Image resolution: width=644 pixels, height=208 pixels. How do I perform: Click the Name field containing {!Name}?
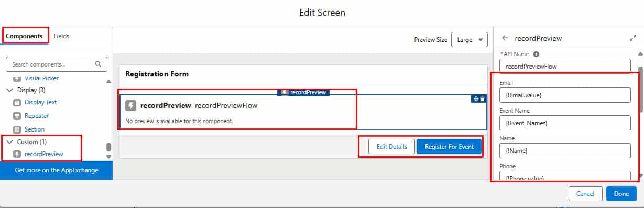[565, 150]
